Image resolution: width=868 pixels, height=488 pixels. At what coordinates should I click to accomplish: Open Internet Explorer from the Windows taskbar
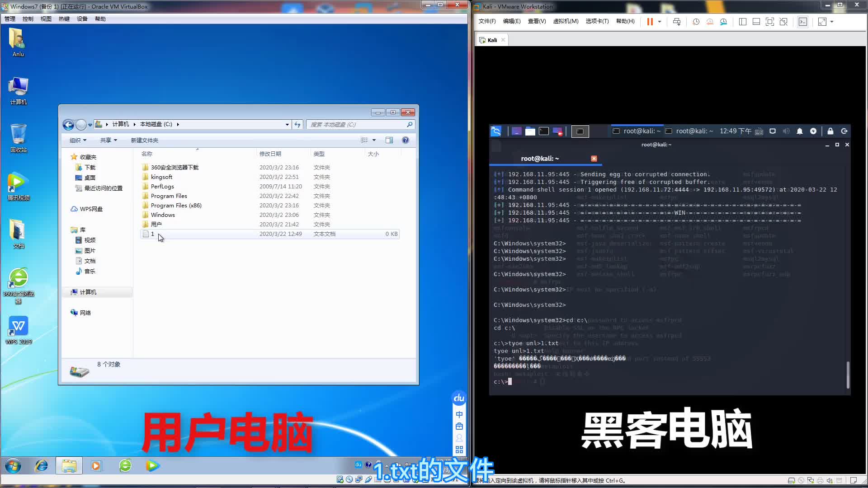click(x=42, y=465)
